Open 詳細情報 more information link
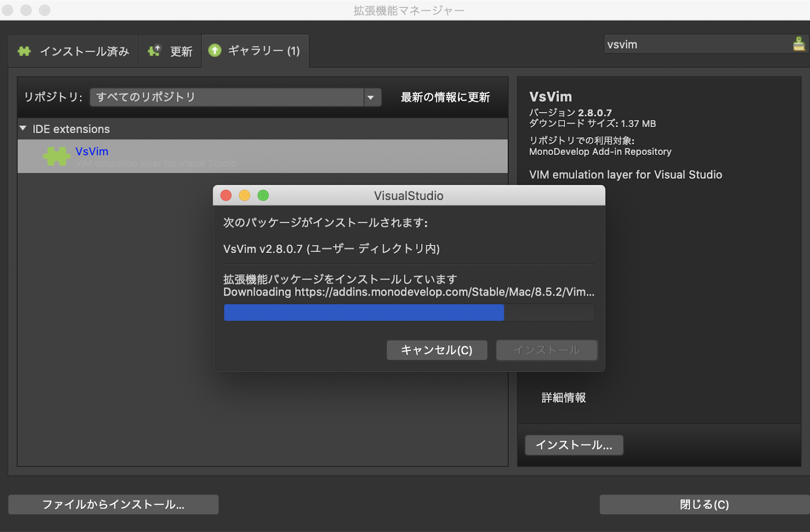 (563, 398)
